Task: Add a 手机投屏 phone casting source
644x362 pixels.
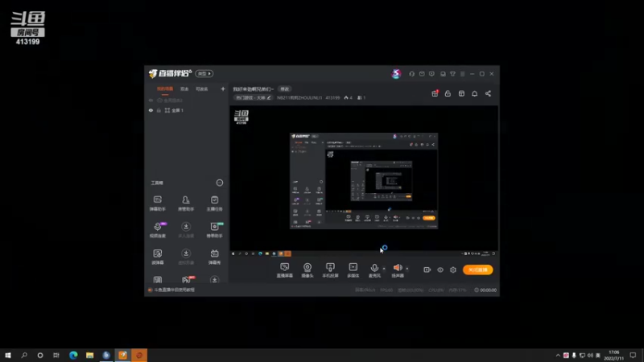Action: (x=330, y=270)
